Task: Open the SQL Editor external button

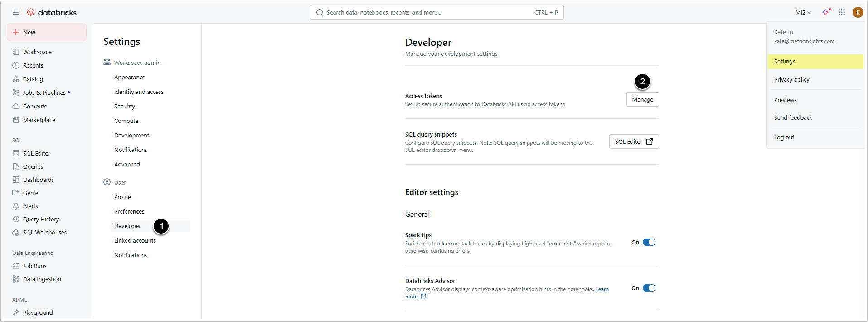Action: 634,141
